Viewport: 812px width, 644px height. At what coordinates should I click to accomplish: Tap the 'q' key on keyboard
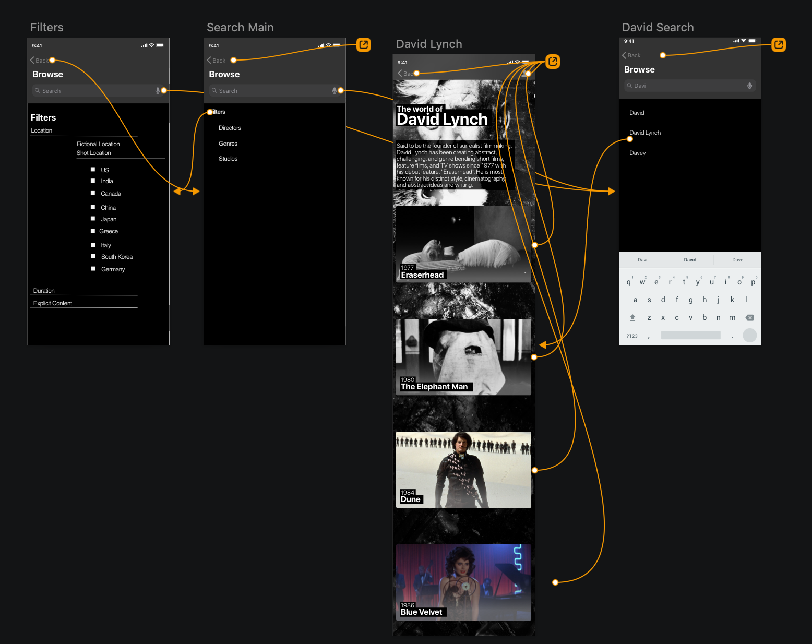click(x=629, y=282)
